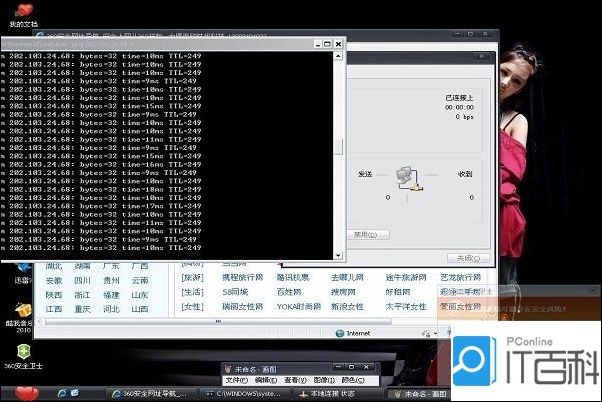This screenshot has height=402, width=602.
Task: Switch to C:\WINDOWS\syste... taskbar button
Action: [244, 394]
